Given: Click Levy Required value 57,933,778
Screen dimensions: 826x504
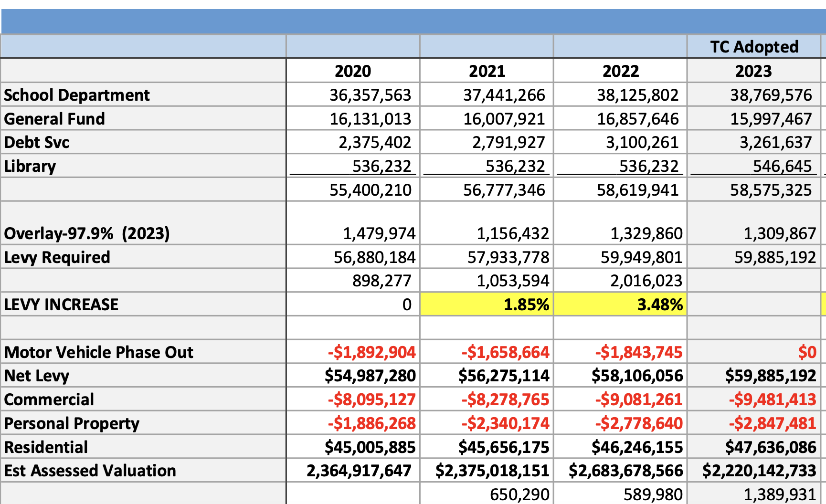Looking at the screenshot, I should 508,257.
